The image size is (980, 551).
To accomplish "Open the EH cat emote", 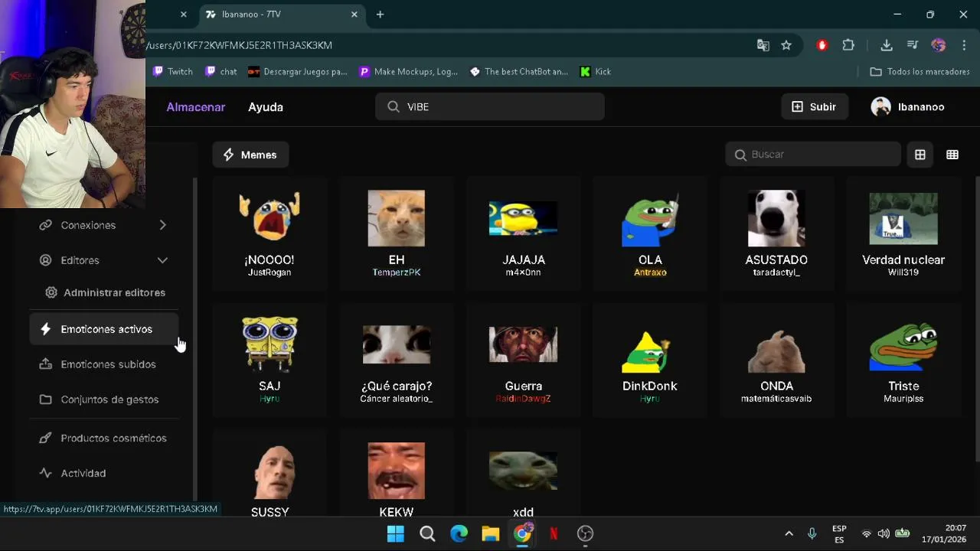I will point(397,233).
